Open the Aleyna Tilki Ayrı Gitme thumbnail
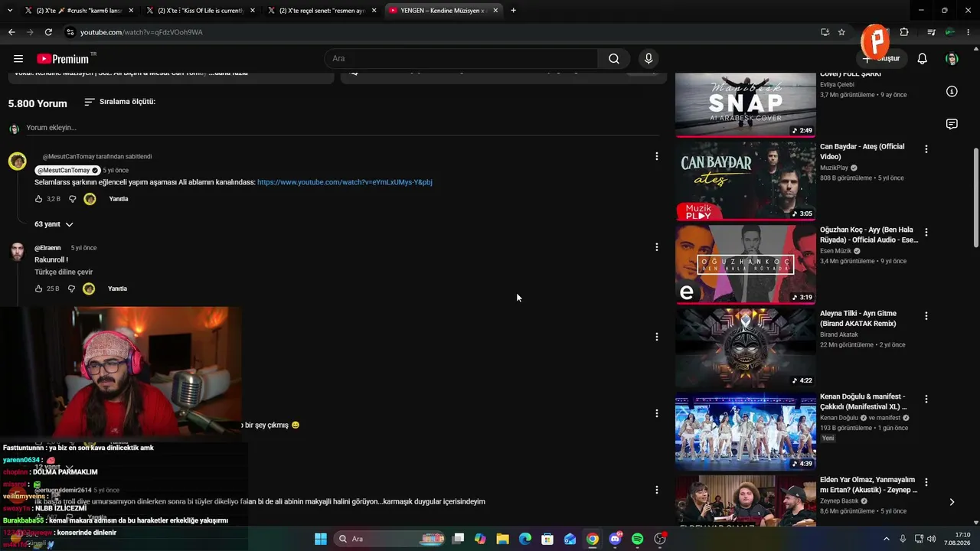This screenshot has height=551, width=980. point(746,347)
